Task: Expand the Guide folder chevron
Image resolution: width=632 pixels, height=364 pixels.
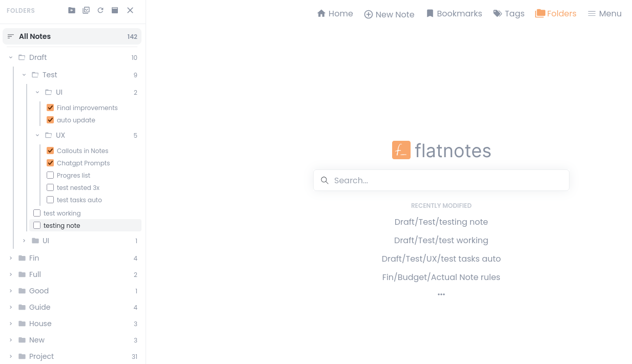Action: (x=11, y=307)
